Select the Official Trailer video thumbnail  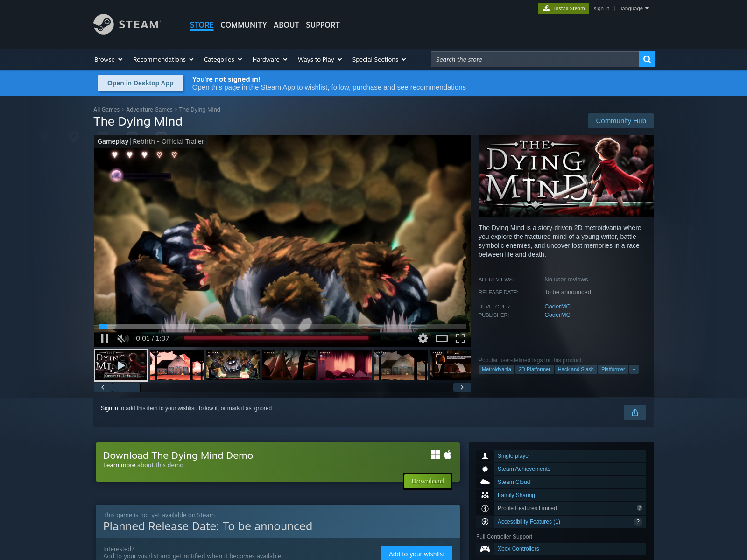click(x=121, y=365)
